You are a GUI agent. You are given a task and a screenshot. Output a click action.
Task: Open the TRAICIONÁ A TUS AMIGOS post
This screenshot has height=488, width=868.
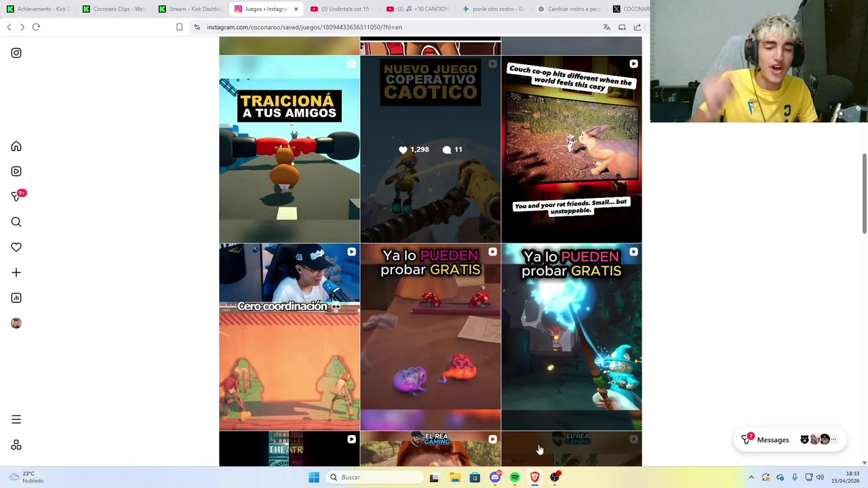click(x=290, y=149)
